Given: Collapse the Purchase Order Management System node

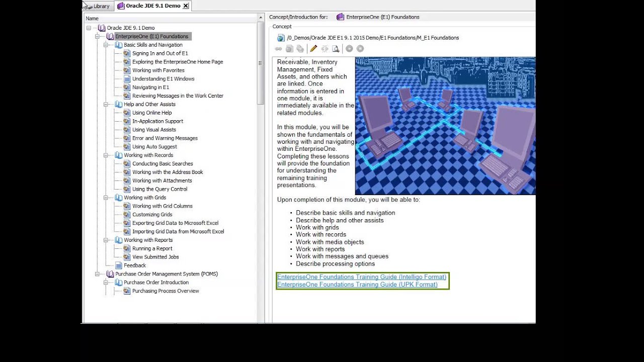Looking at the screenshot, I should (x=97, y=274).
